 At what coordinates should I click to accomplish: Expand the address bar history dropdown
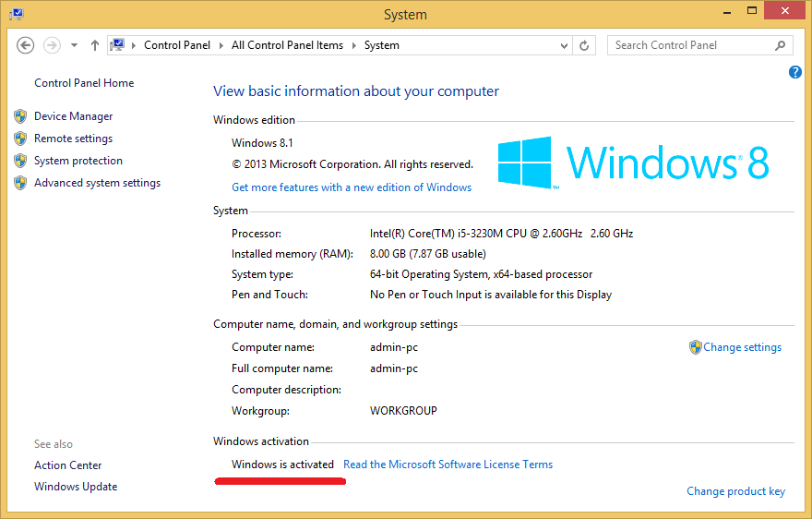565,45
